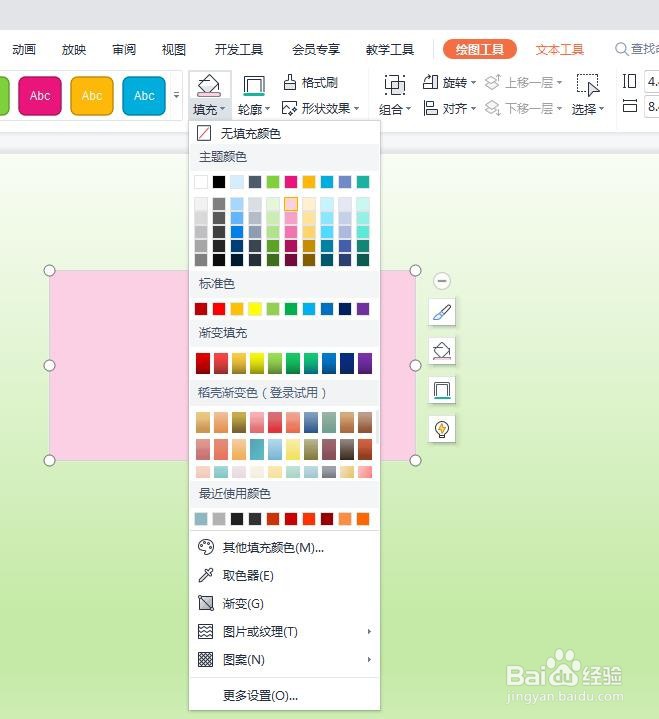The height and width of the screenshot is (719, 659).
Task: Click the shape height icon
Action: [629, 81]
